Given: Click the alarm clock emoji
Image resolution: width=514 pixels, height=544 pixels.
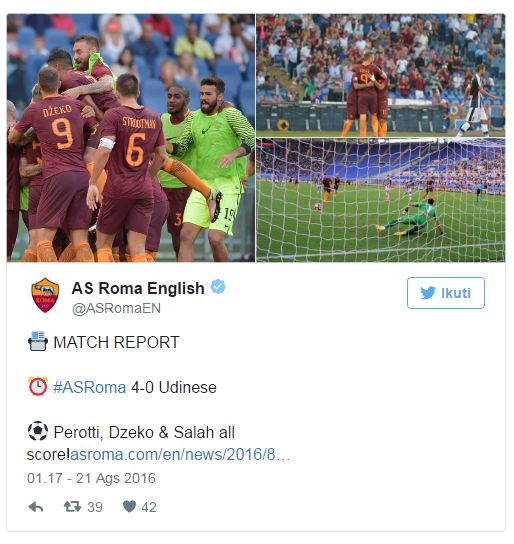Looking at the screenshot, I should coord(38,386).
